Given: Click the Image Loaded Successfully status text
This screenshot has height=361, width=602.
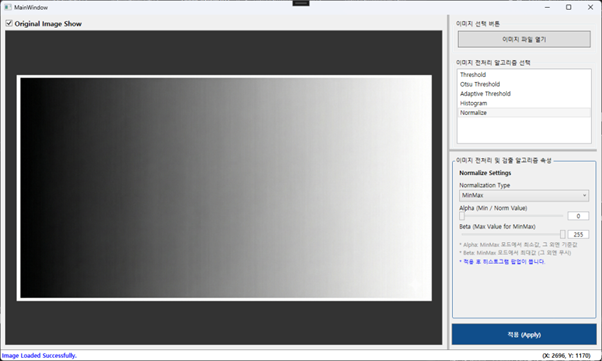Looking at the screenshot, I should pyautogui.click(x=39, y=356).
